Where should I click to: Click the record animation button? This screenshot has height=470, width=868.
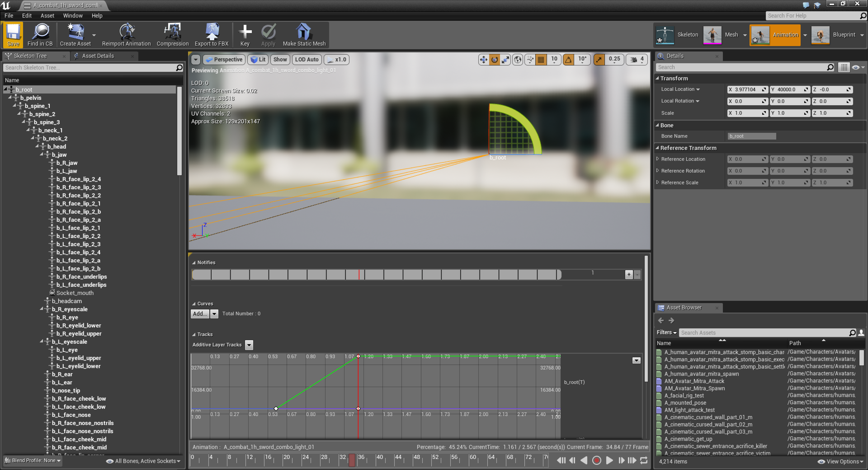click(x=597, y=460)
